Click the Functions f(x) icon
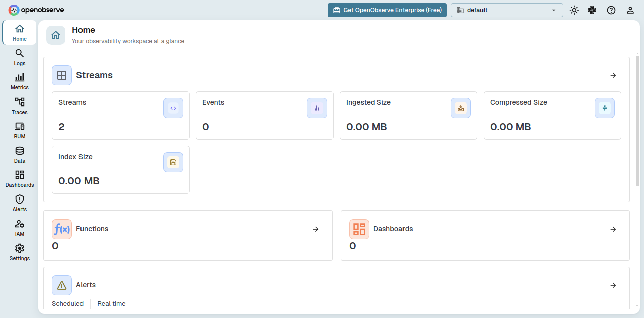The image size is (644, 318). pos(62,229)
